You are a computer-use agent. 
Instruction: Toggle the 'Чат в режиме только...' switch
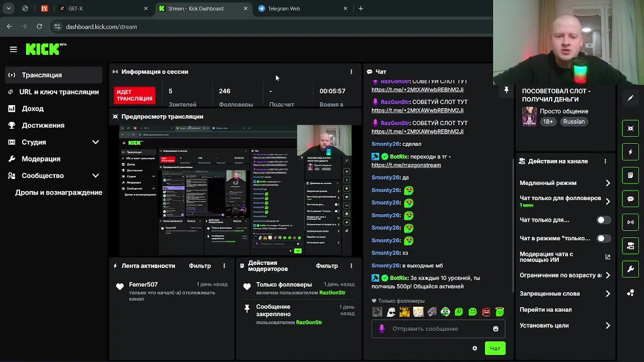pos(604,238)
